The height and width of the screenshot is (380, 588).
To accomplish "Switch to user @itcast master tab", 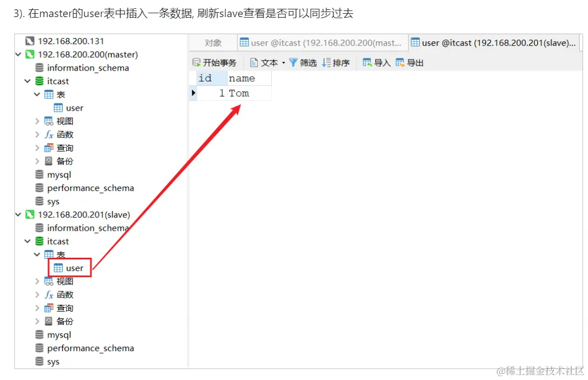I will point(322,43).
